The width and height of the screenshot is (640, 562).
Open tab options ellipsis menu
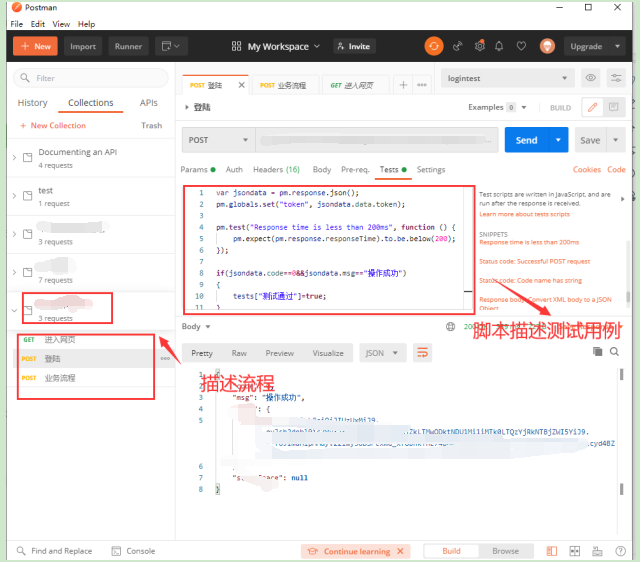[422, 85]
